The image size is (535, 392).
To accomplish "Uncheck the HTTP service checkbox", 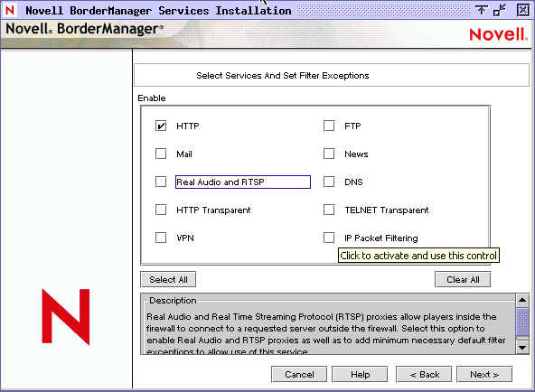I will click(x=161, y=126).
